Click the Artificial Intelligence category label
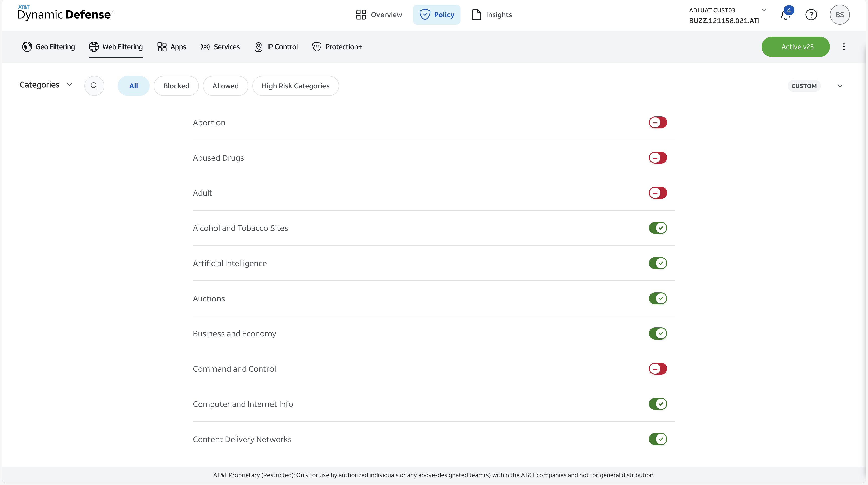The height and width of the screenshot is (485, 868). pos(230,263)
